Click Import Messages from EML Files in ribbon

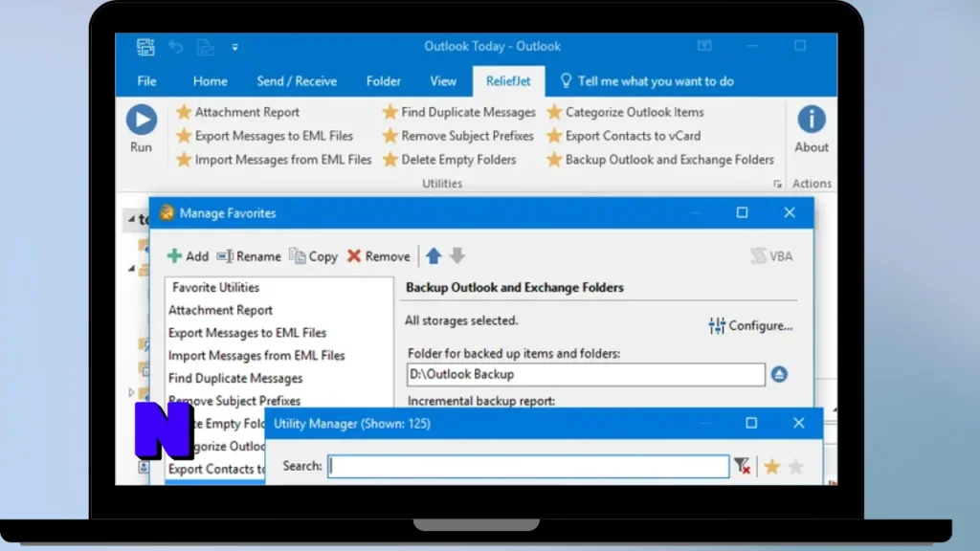pyautogui.click(x=274, y=160)
